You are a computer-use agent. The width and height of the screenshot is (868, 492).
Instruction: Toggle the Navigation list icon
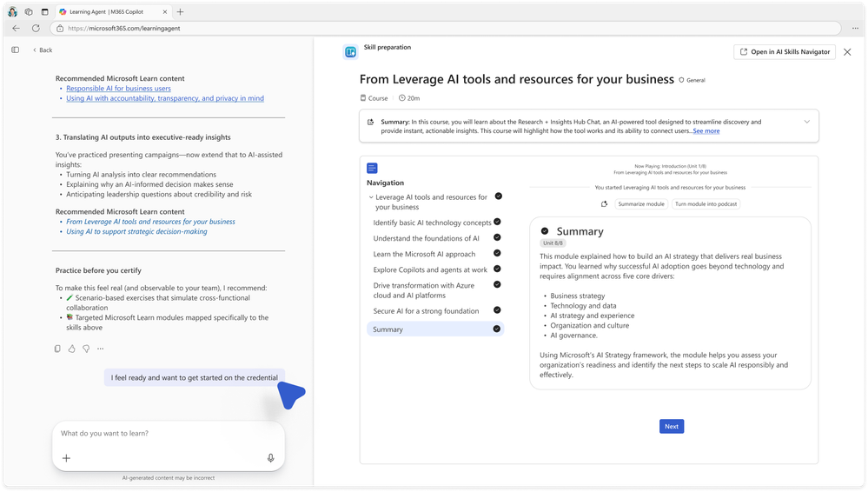(x=372, y=168)
